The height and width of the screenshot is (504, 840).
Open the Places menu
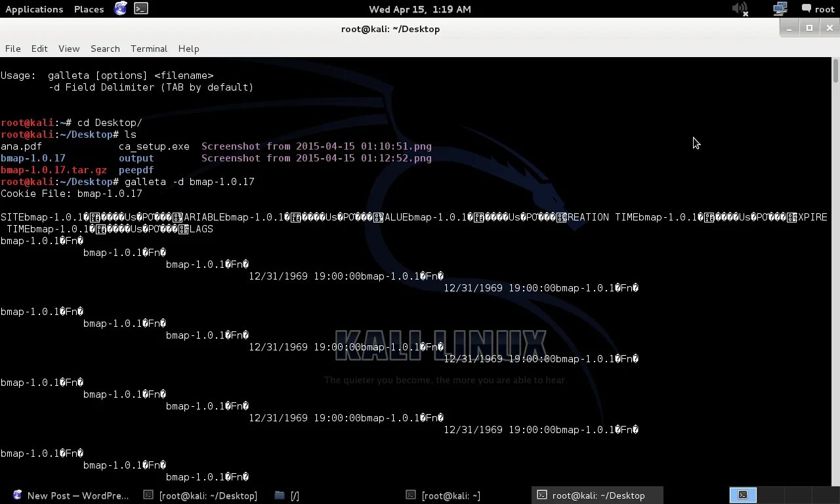[89, 9]
